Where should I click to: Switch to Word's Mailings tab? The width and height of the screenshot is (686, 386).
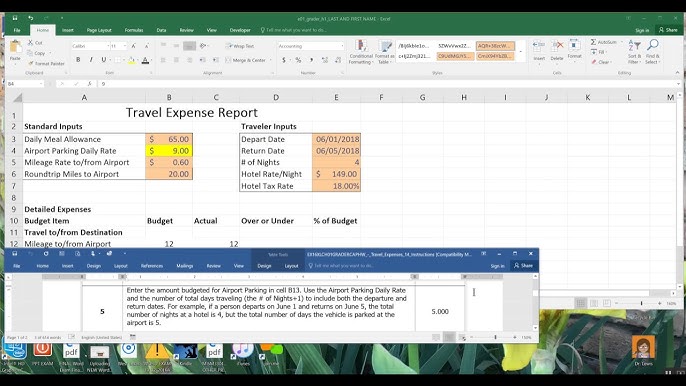pos(185,266)
